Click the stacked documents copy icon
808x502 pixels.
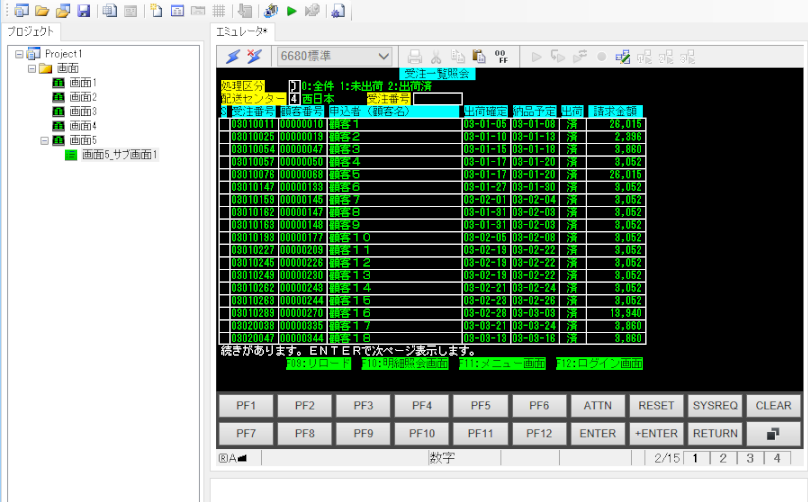(x=109, y=10)
